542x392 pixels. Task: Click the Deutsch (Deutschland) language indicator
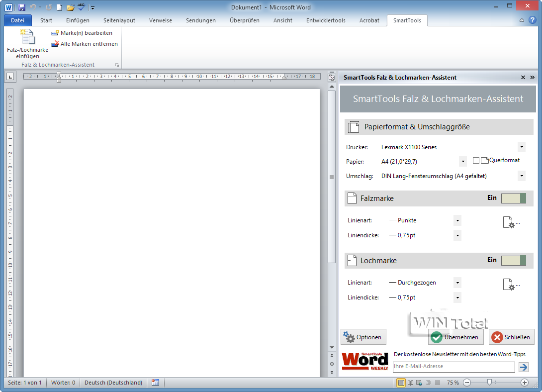pyautogui.click(x=113, y=383)
